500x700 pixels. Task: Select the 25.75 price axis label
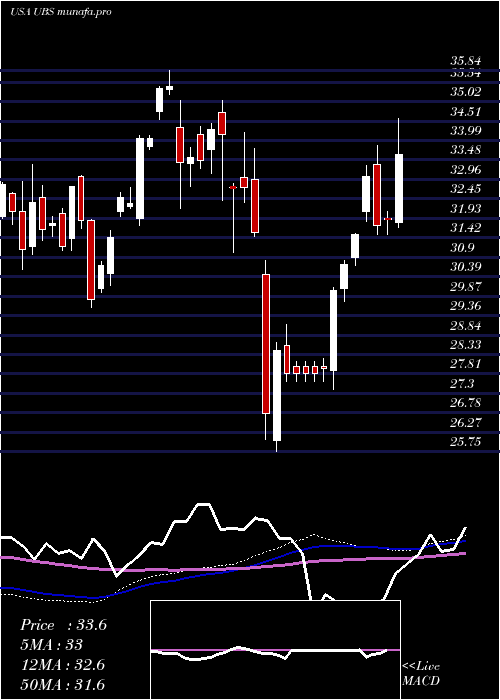(x=466, y=442)
